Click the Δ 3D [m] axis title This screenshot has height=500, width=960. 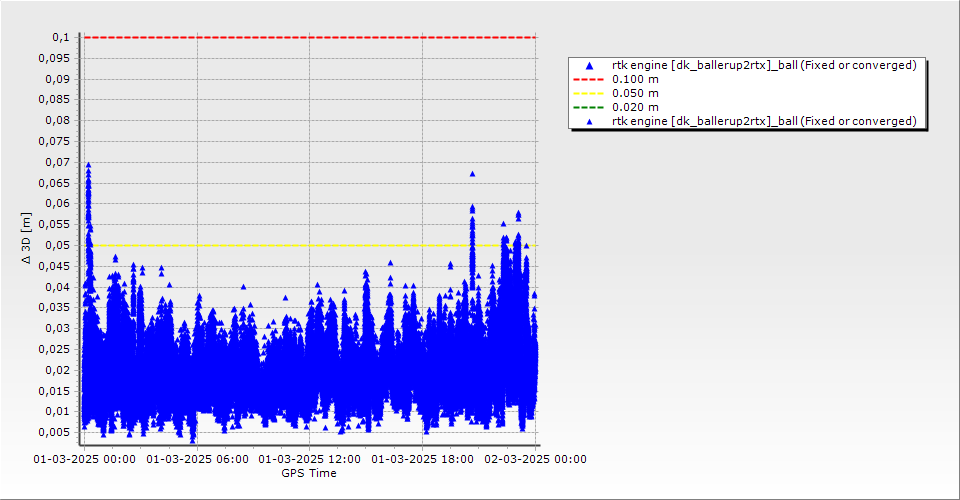[x=26, y=238]
